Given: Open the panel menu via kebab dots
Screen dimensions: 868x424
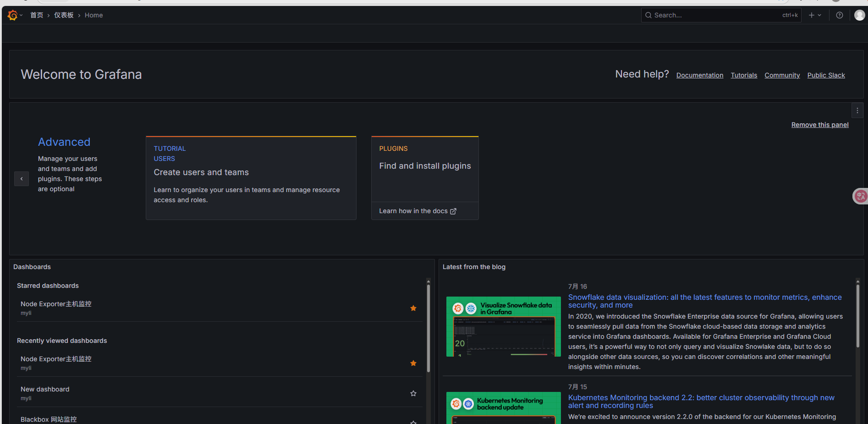Looking at the screenshot, I should tap(857, 110).
